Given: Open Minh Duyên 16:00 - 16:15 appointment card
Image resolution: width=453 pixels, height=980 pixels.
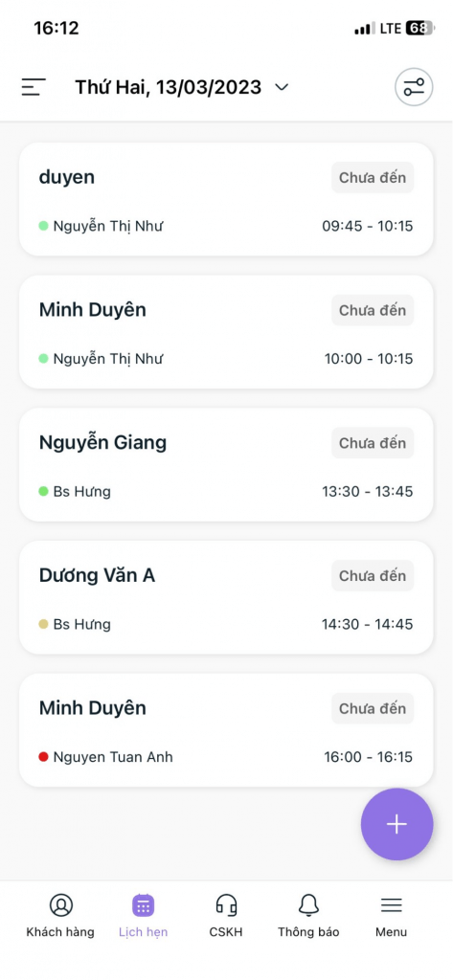Looking at the screenshot, I should point(226,730).
